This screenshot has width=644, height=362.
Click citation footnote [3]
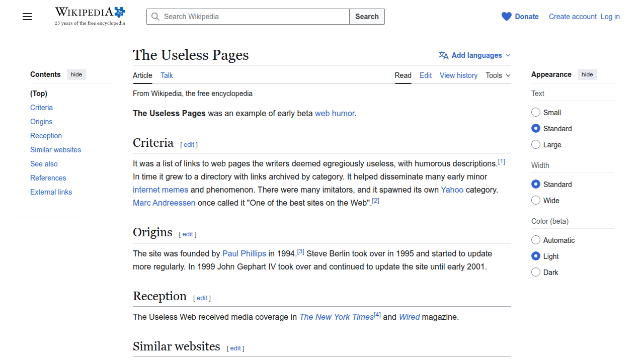(x=301, y=251)
